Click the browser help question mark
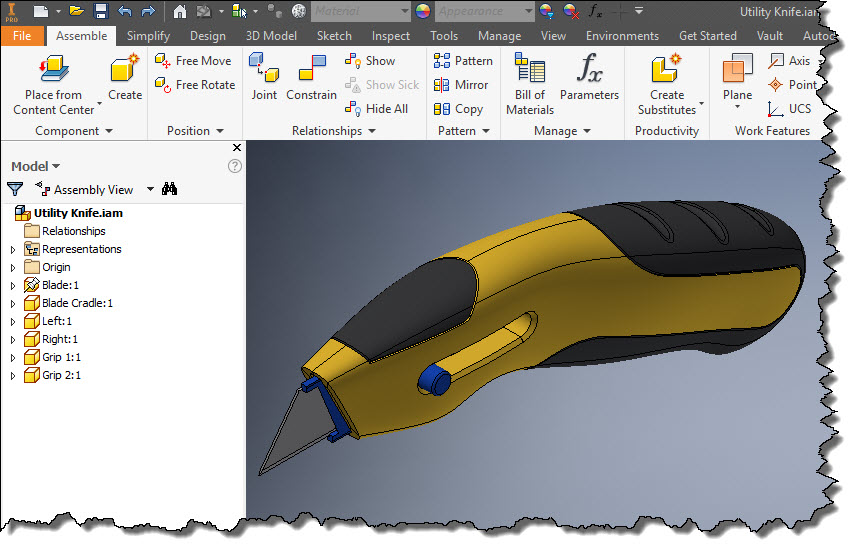 coord(234,166)
